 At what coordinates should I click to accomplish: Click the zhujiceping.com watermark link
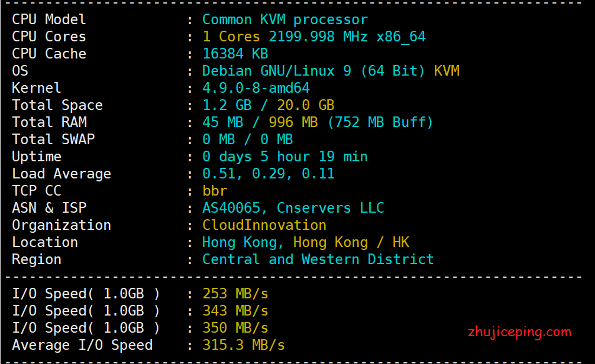point(519,331)
